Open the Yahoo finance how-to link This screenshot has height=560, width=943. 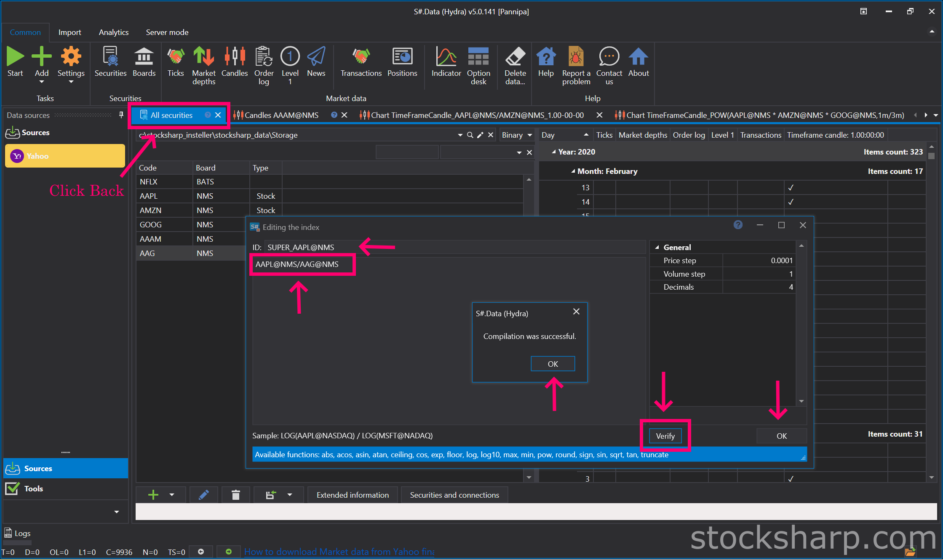pyautogui.click(x=339, y=552)
